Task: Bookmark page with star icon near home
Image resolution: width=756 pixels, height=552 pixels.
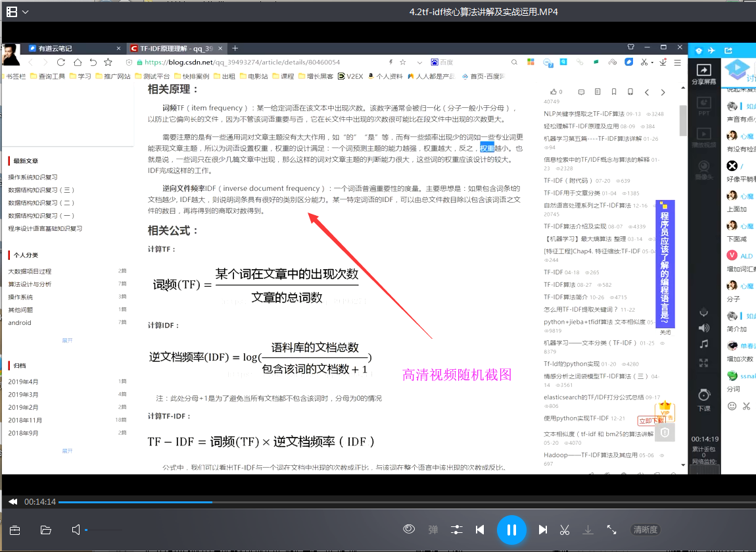Action: (x=108, y=63)
